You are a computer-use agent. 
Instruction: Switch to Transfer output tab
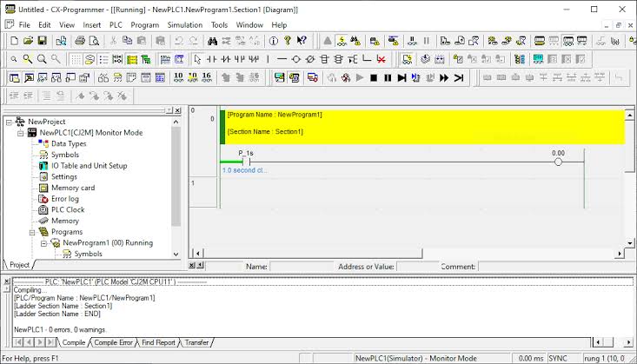(x=196, y=342)
